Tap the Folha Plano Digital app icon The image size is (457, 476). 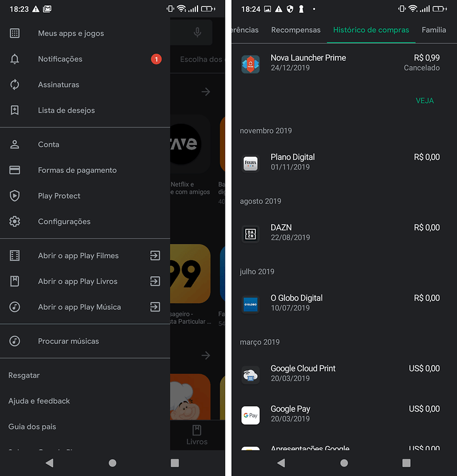pos(250,163)
